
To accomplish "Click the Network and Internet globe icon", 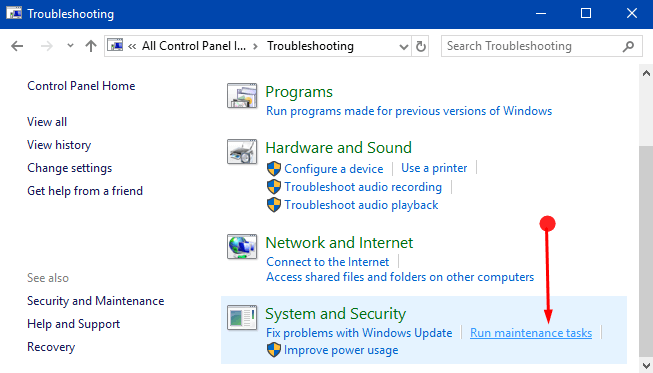I will 242,246.
